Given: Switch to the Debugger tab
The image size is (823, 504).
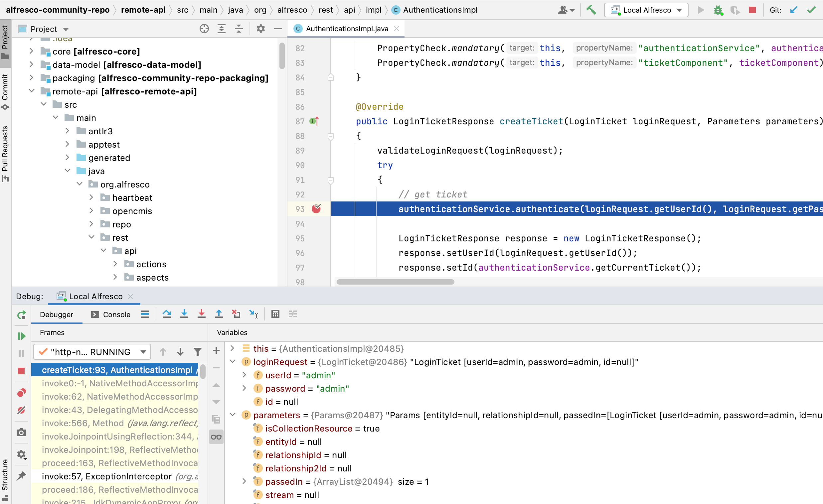Looking at the screenshot, I should (57, 314).
